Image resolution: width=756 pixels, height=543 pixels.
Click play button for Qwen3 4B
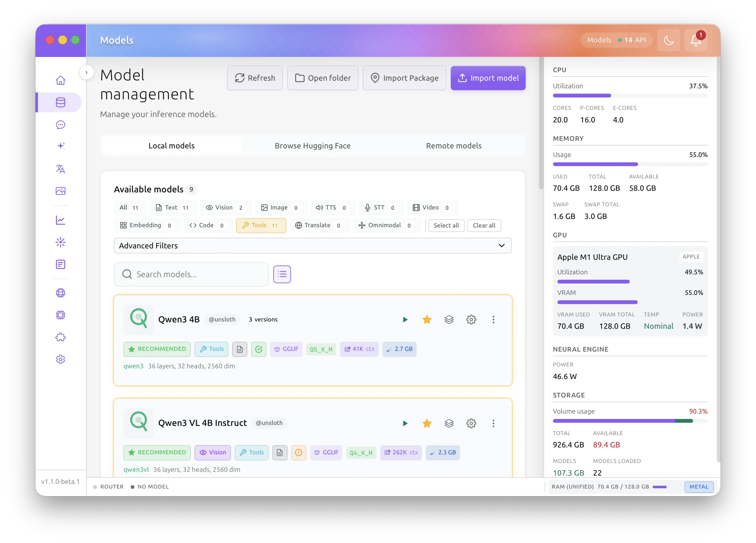[405, 320]
